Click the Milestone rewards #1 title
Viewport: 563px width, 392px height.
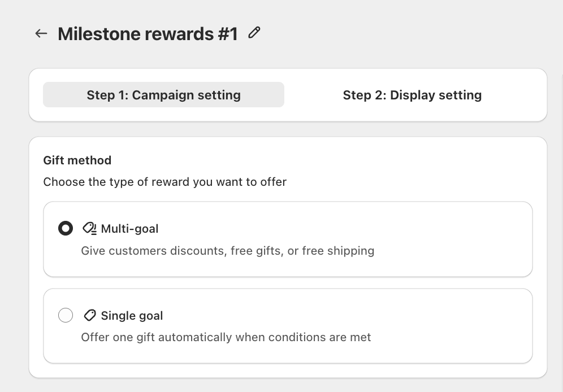(x=148, y=34)
